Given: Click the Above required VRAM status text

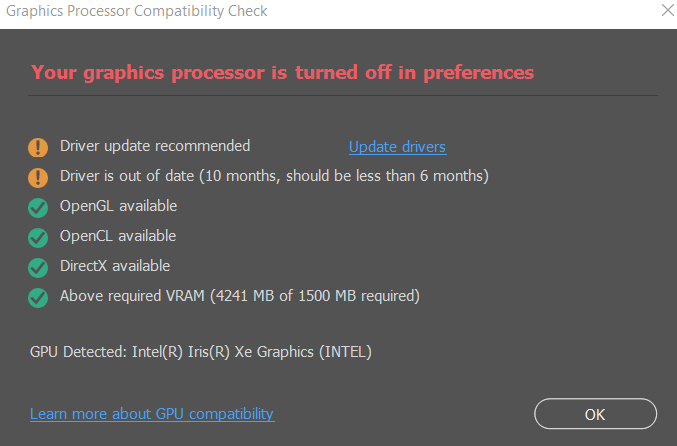Looking at the screenshot, I should point(239,296).
